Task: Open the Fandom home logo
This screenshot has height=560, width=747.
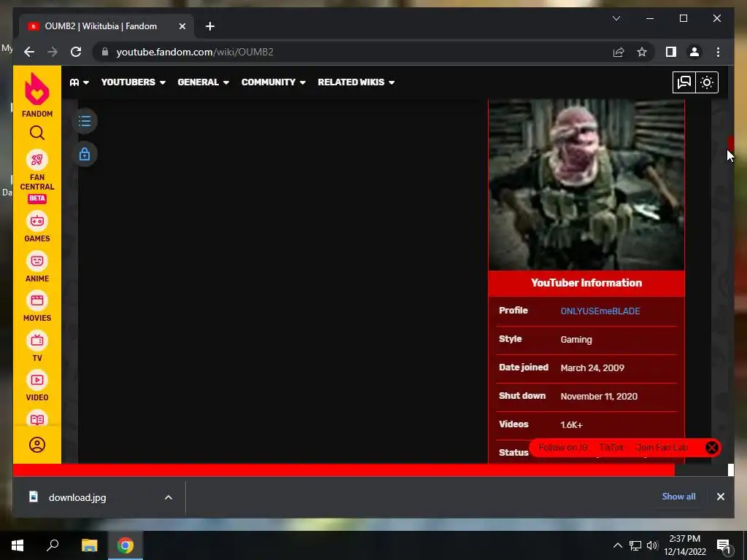Action: pyautogui.click(x=36, y=95)
